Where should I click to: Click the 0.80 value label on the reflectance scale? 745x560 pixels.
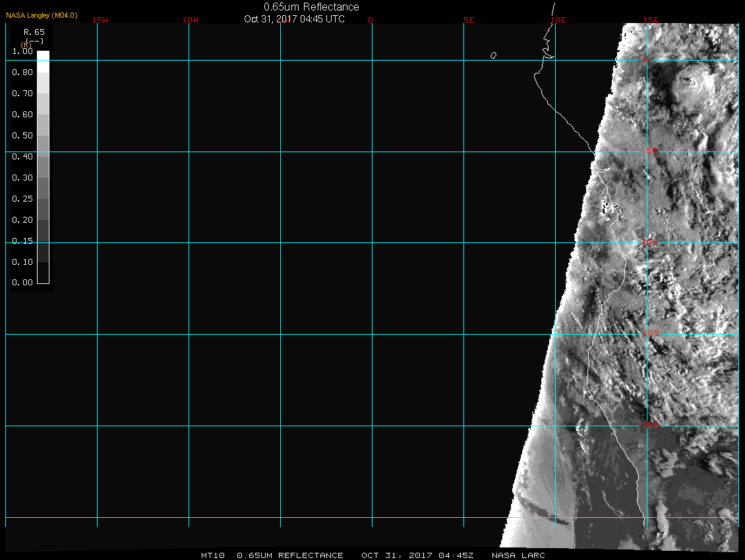click(22, 72)
